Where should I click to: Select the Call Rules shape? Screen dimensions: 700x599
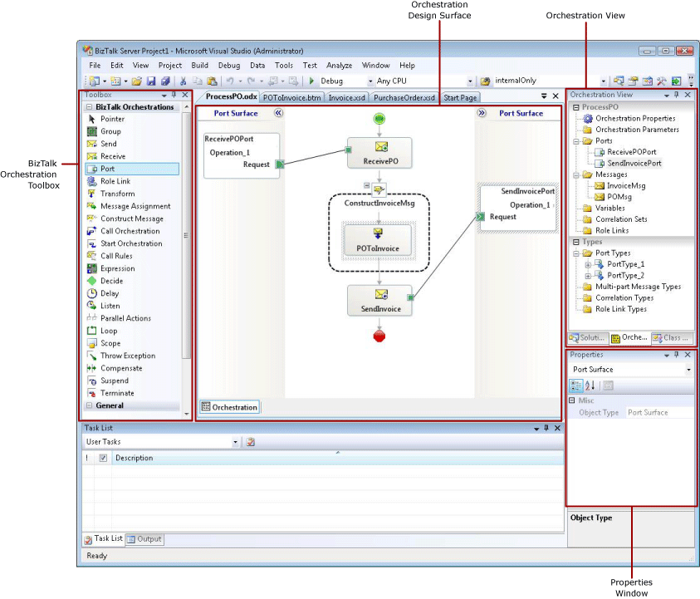coord(132,257)
